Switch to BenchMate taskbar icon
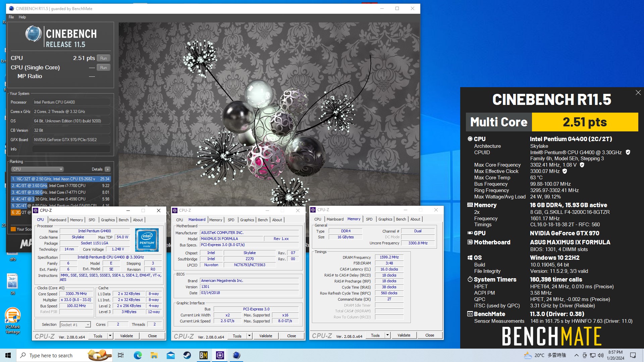 click(x=204, y=355)
